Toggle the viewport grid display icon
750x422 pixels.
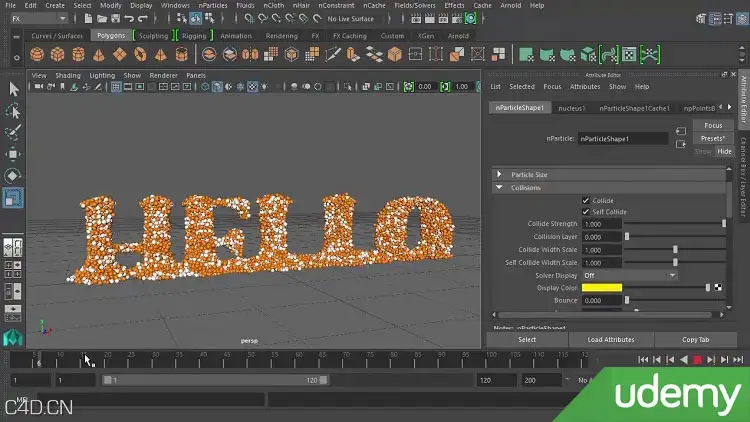tap(116, 87)
